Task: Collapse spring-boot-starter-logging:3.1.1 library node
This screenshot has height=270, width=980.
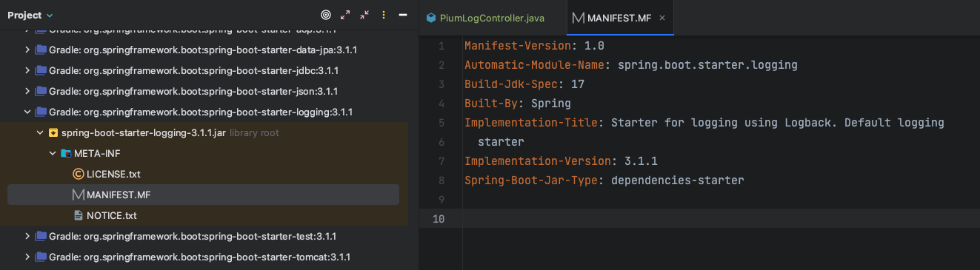Action: tap(27, 112)
